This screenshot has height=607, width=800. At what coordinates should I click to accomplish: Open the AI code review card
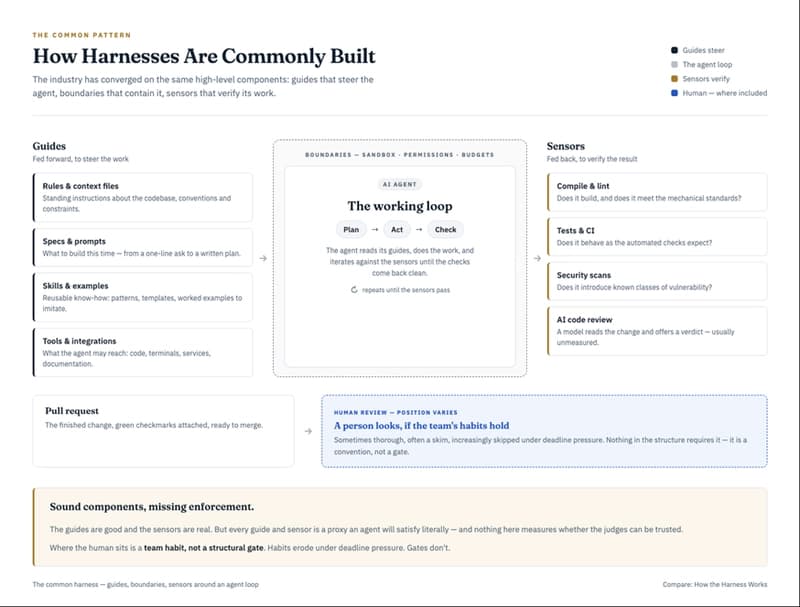(x=657, y=331)
